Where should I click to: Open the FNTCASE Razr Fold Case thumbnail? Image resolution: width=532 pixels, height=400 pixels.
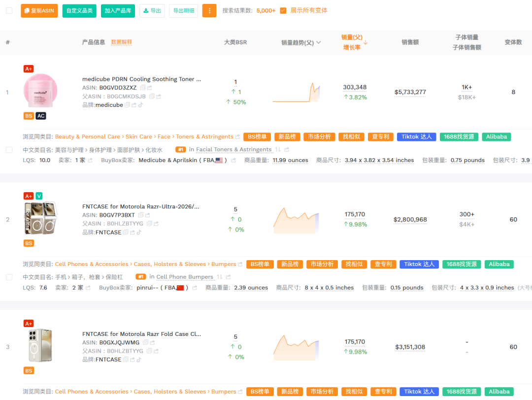tap(40, 345)
